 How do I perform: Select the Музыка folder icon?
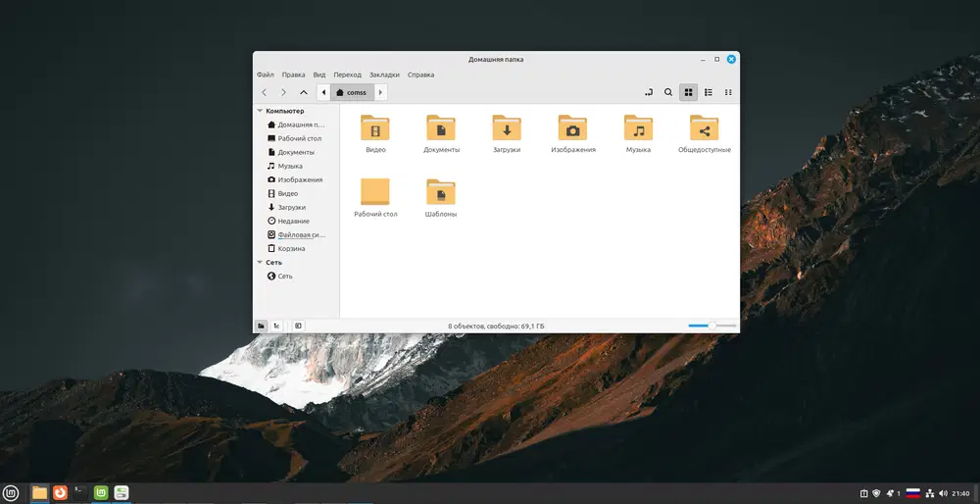tap(638, 127)
